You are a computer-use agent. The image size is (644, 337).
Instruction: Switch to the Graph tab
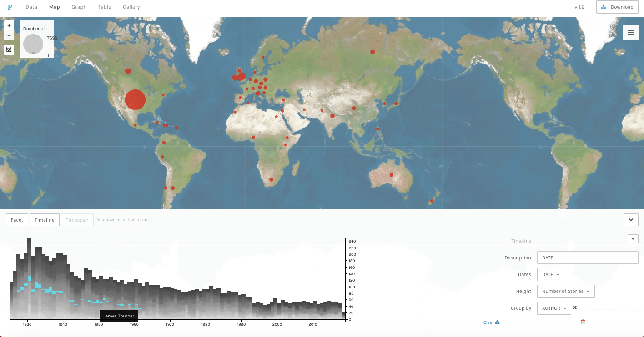[79, 7]
